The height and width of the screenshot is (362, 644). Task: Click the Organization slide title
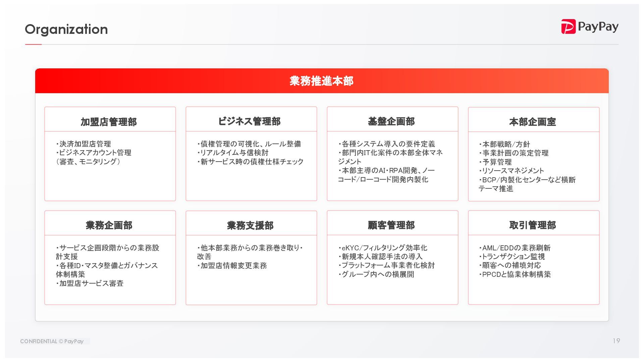(x=66, y=29)
